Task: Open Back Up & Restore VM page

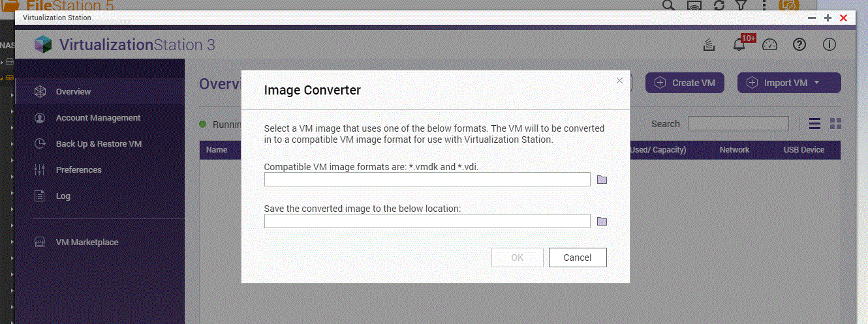Action: [x=100, y=144]
